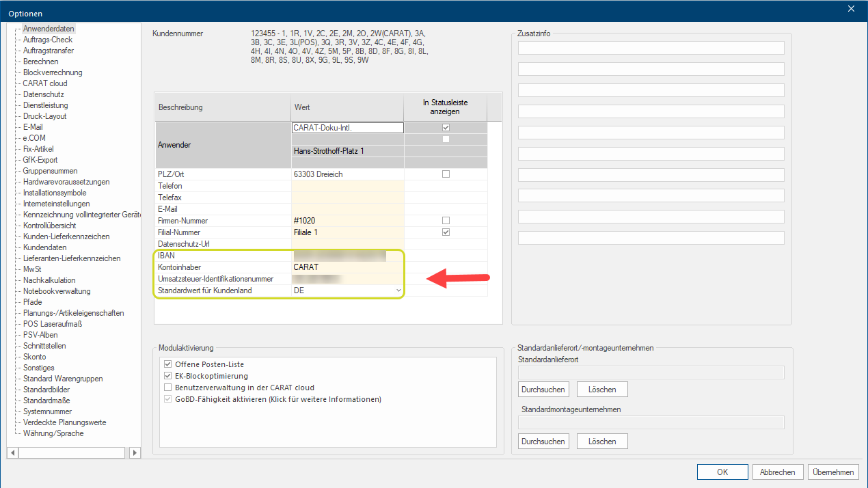Browse for Standardanlieferort with Durchsuchen
This screenshot has width=868, height=488.
[x=543, y=390]
